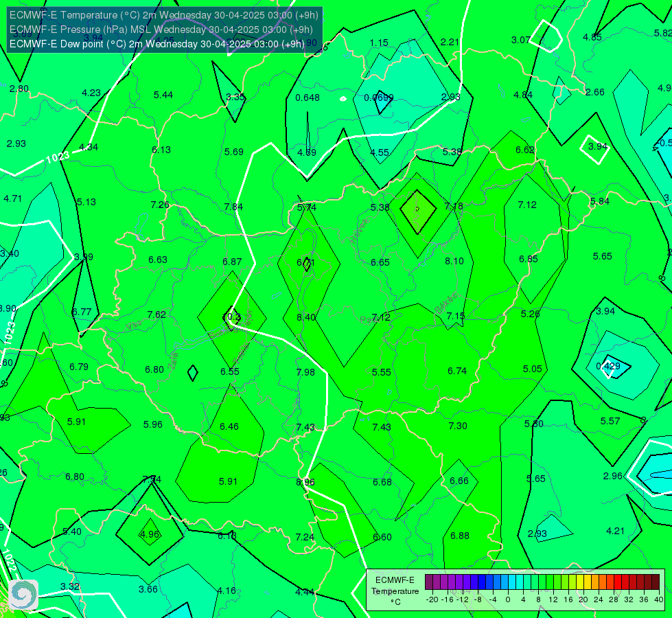Viewport: 672px width, 618px height.
Task: Click the 7.18 temperature value
Action: coord(454,206)
